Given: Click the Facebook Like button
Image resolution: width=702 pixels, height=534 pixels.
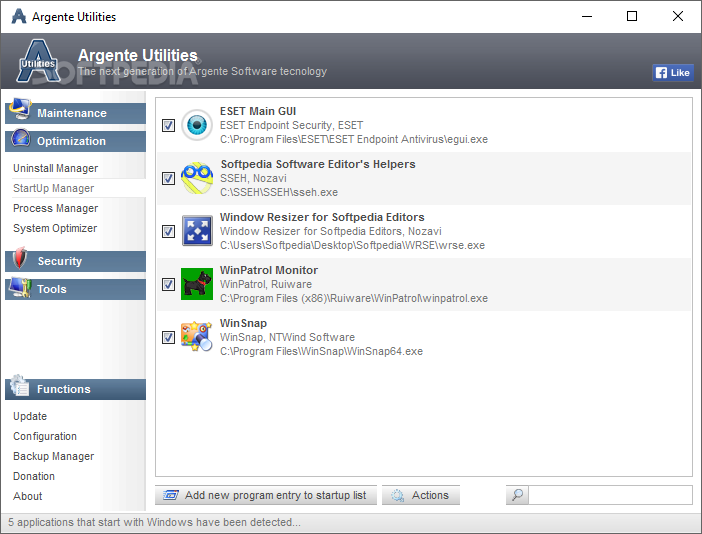Looking at the screenshot, I should 672,73.
